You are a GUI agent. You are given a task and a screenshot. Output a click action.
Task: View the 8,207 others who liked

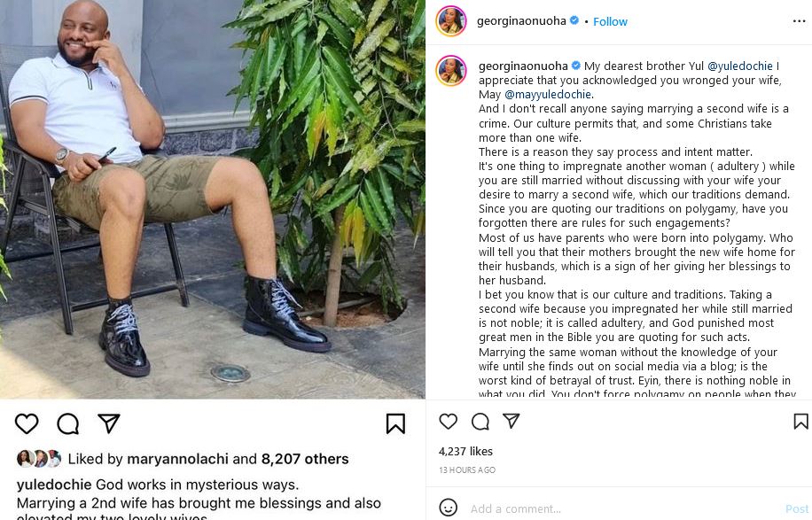[304, 459]
